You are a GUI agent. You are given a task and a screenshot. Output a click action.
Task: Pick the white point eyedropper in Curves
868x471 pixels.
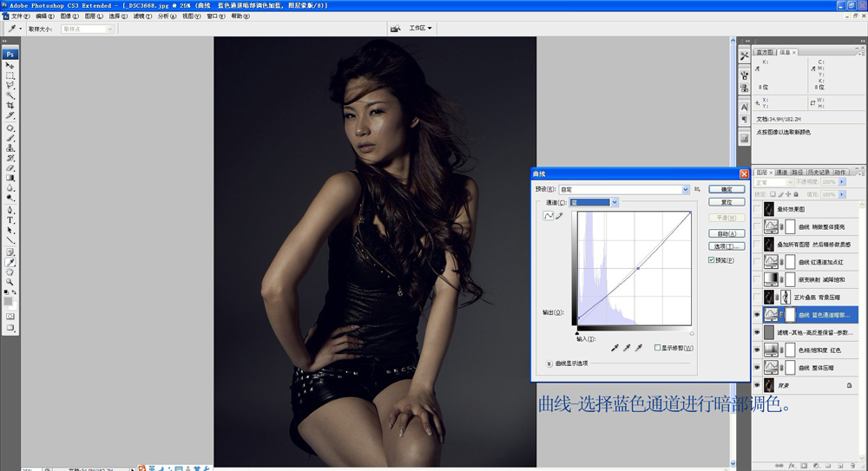click(x=639, y=348)
